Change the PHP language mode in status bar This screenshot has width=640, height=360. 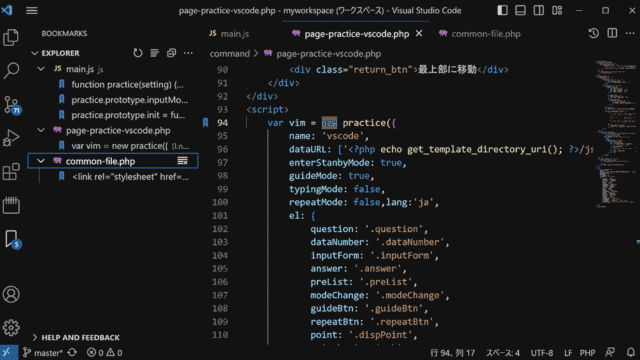[587, 353]
